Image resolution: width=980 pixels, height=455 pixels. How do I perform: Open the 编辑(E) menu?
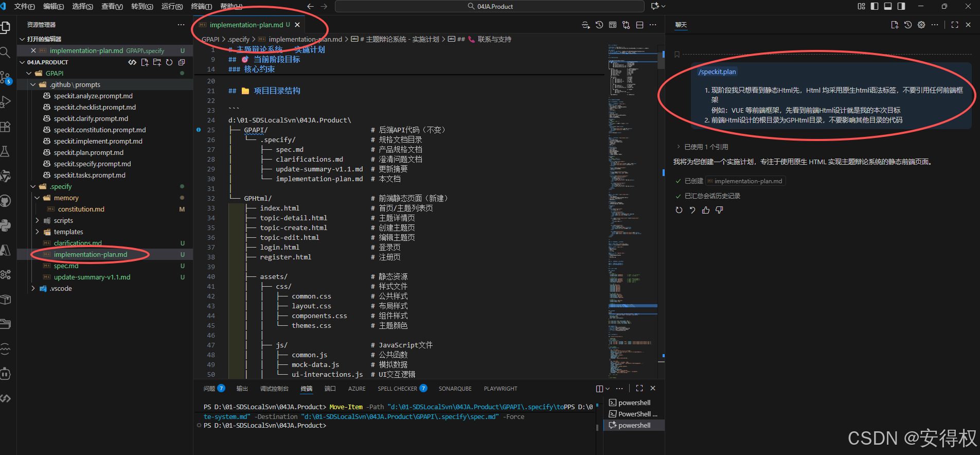(54, 6)
